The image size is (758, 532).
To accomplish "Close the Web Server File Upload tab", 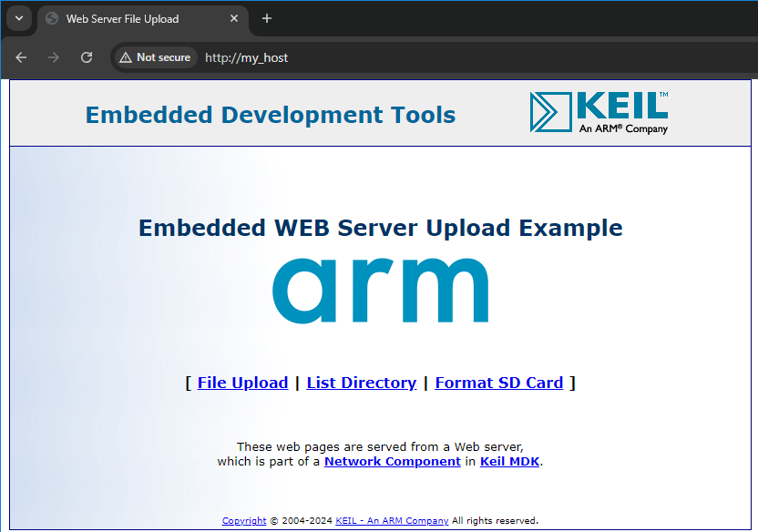I will [234, 19].
